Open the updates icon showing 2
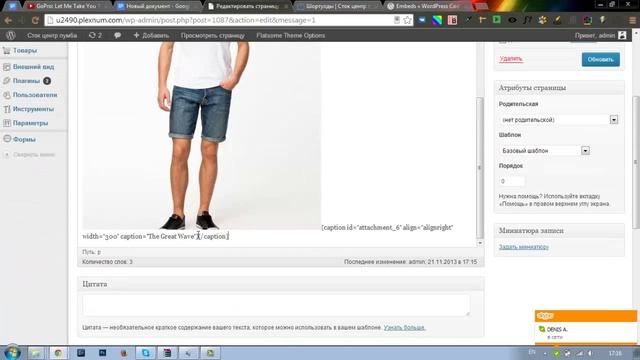Screen dimensions: 640x360 pos(95,36)
